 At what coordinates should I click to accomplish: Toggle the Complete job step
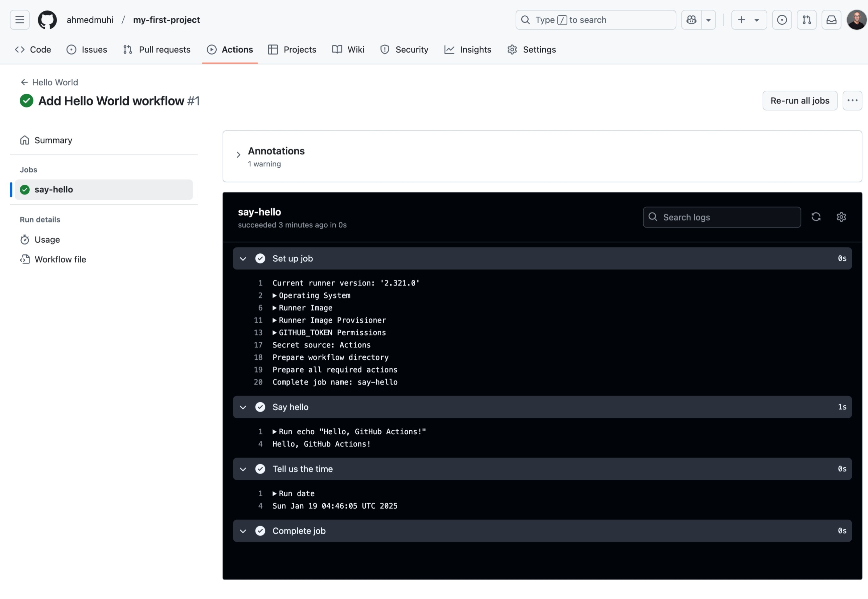pyautogui.click(x=542, y=531)
